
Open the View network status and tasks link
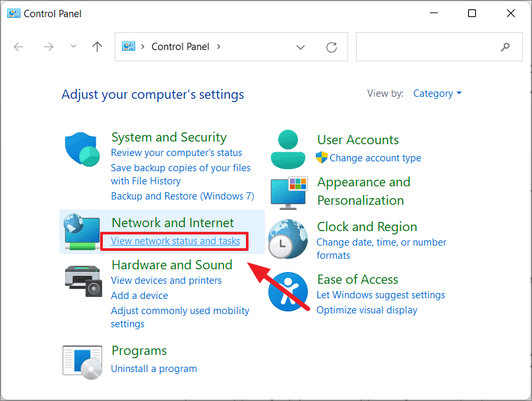[x=174, y=241]
